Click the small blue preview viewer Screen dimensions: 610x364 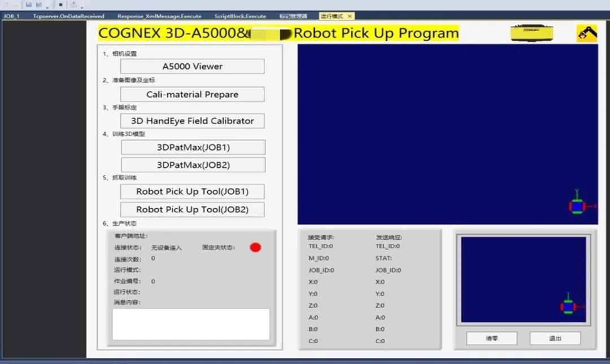(x=523, y=279)
